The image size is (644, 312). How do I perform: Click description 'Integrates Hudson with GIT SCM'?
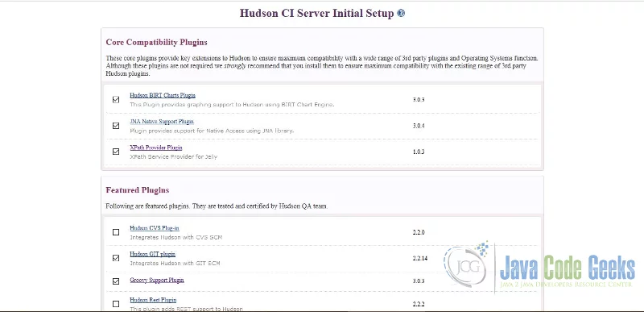click(175, 263)
